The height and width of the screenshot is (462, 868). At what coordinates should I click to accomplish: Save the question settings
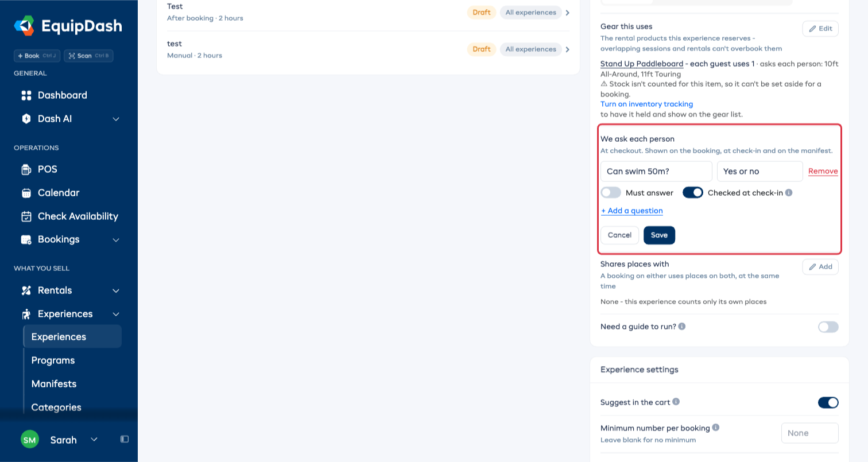(659, 235)
